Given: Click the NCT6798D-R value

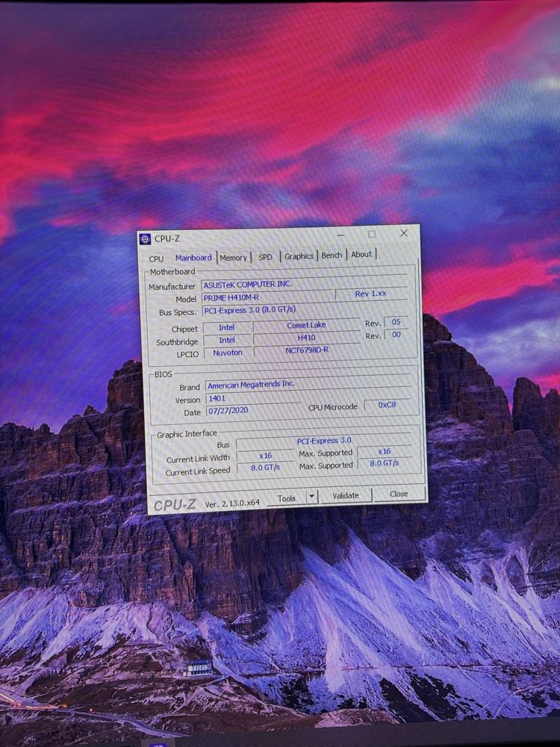Looking at the screenshot, I should coord(307,350).
